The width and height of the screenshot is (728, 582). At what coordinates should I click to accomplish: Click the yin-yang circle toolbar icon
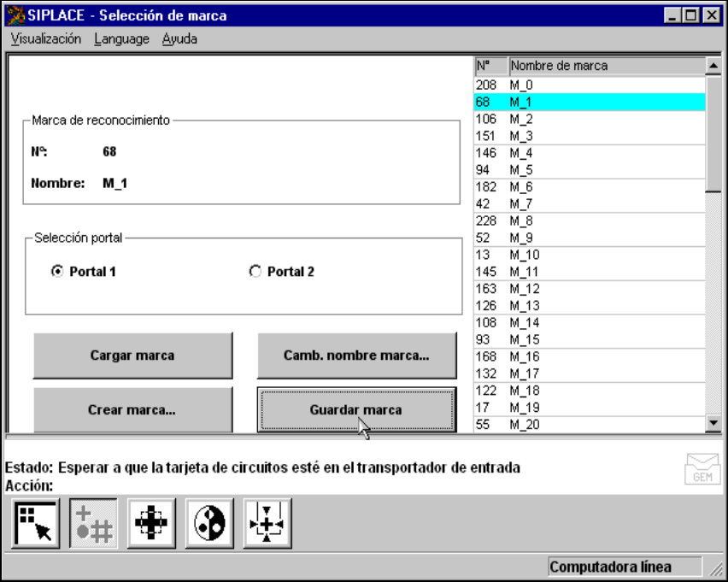click(x=209, y=524)
